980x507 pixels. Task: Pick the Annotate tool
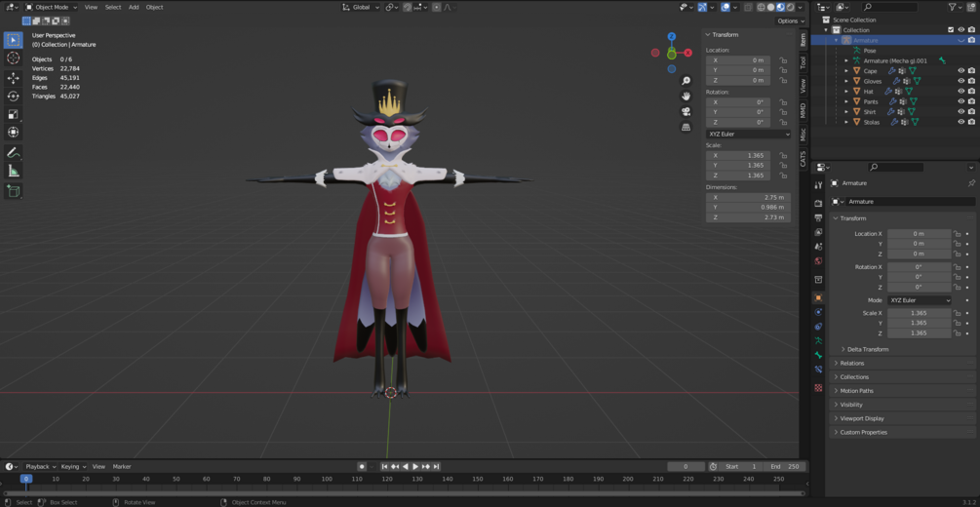[13, 152]
